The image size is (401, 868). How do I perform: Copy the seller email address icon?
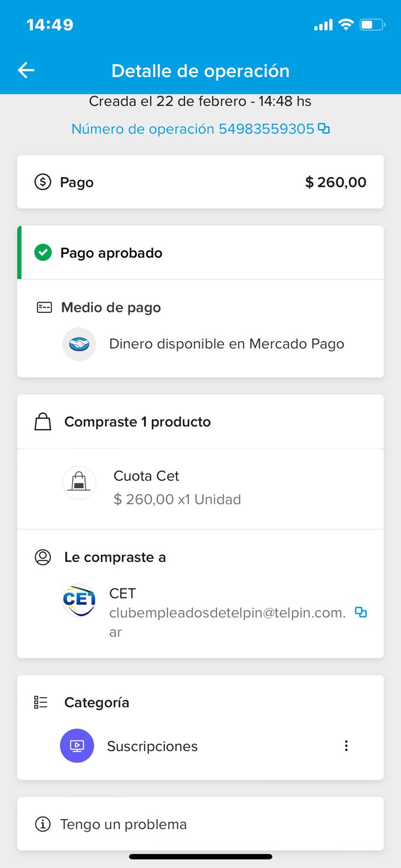pos(361,612)
